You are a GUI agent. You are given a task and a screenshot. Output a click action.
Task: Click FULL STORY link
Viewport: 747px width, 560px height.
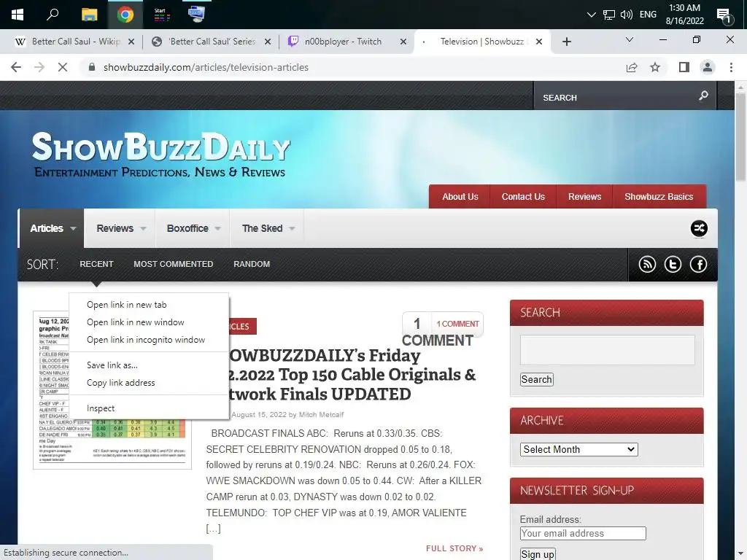pos(454,548)
